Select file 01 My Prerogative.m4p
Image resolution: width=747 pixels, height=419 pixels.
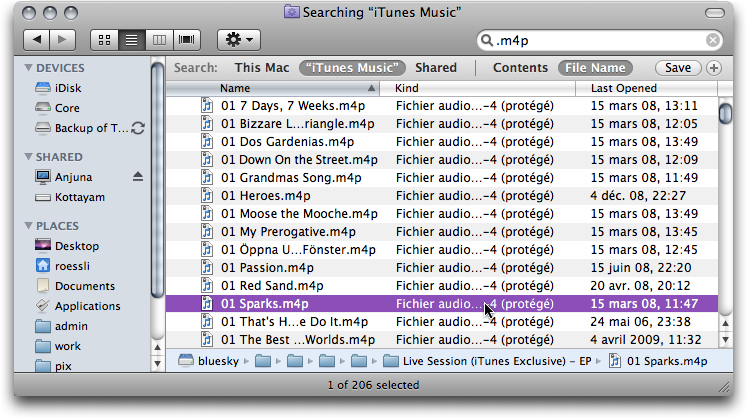tap(442, 232)
